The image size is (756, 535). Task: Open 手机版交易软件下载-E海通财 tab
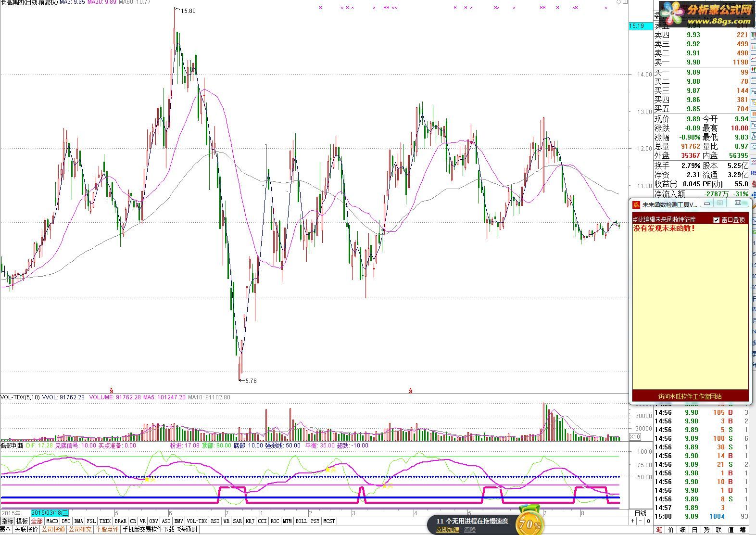(x=160, y=530)
